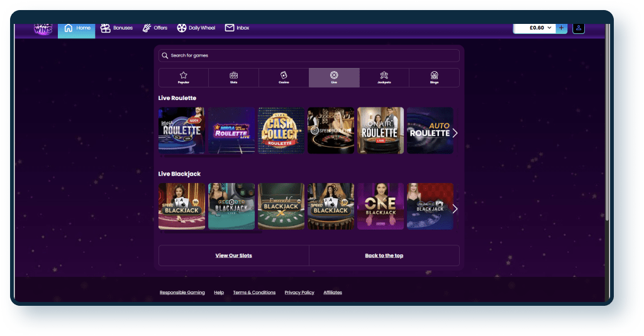Select the Bingo category icon

[x=434, y=77]
